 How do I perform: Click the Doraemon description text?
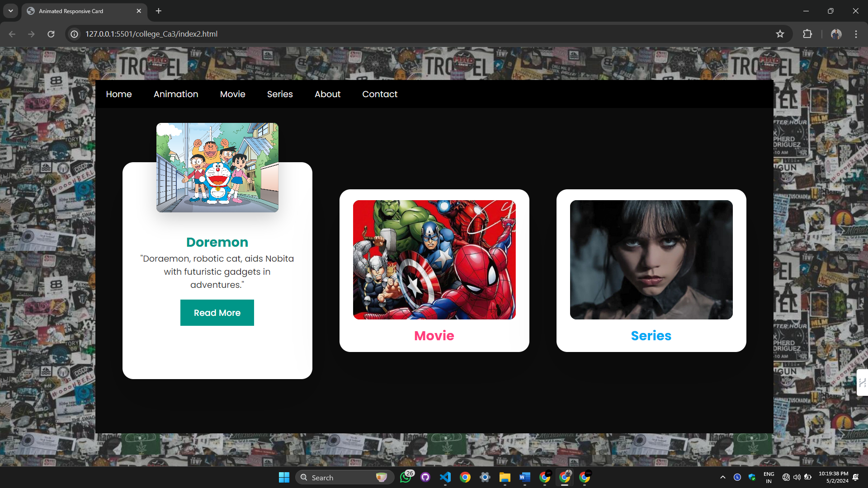217,272
